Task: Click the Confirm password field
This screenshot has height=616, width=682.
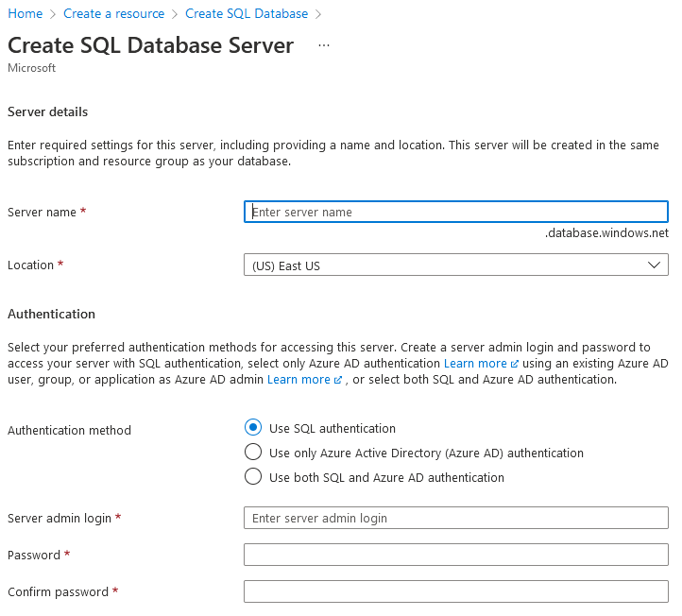Action: [x=456, y=591]
